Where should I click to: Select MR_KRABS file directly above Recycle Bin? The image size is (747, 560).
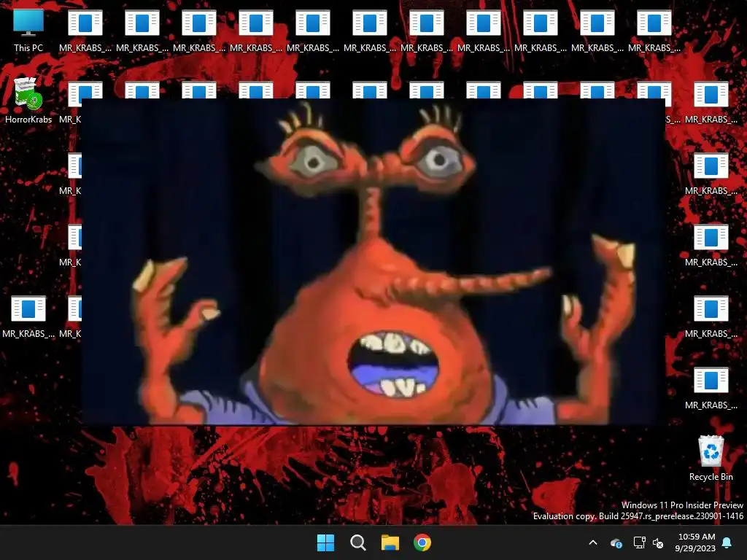[x=711, y=388]
